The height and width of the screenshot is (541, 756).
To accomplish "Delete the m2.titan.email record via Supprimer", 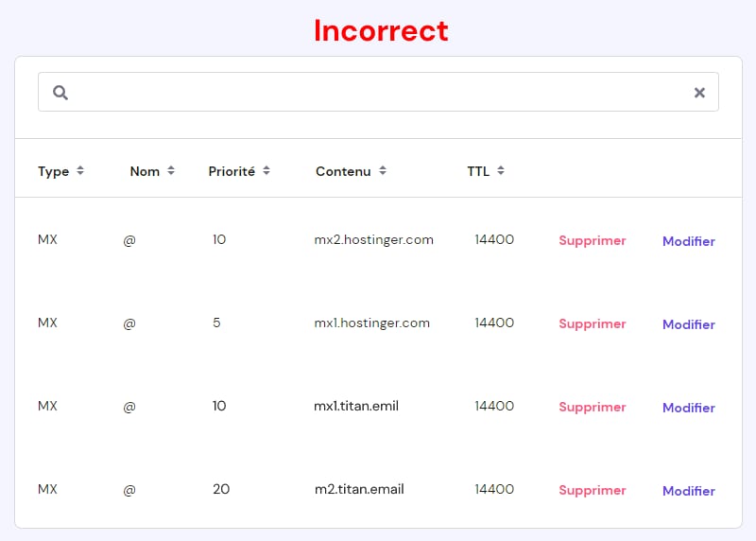I will click(x=593, y=490).
